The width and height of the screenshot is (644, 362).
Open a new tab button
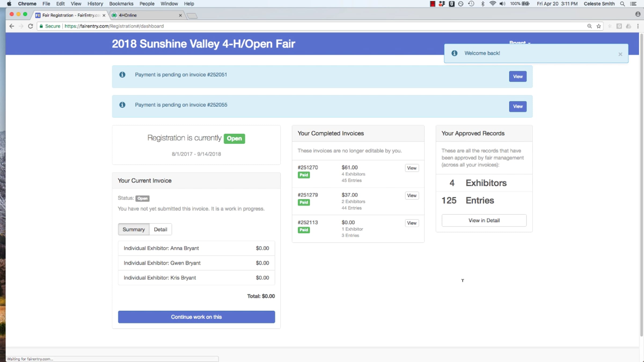tap(192, 16)
